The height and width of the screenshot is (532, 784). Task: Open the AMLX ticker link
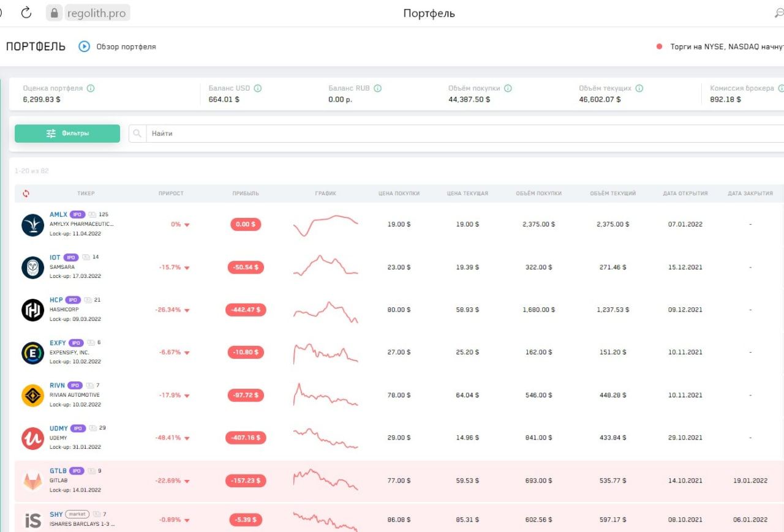pos(58,215)
